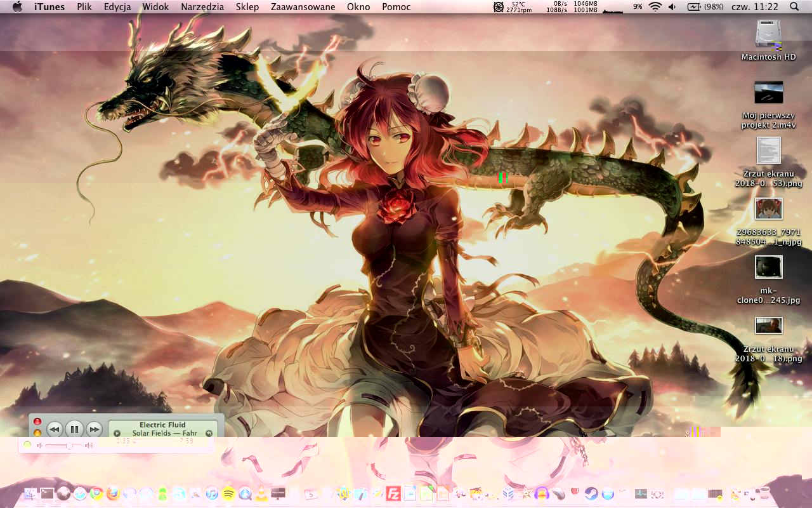This screenshot has height=508, width=812.
Task: Click the VLC cone icon in the Dock
Action: pos(261,493)
